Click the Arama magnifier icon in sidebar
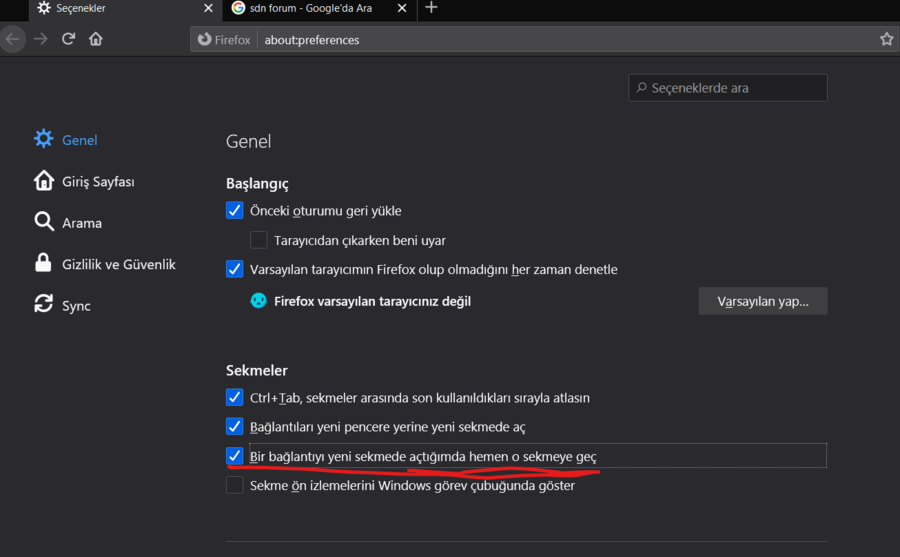The image size is (900, 557). click(x=44, y=222)
